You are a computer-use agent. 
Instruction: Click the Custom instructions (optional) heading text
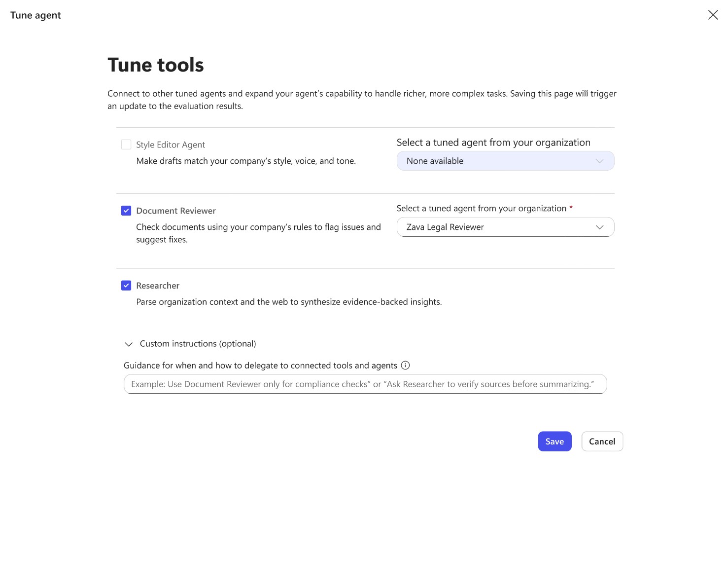click(198, 344)
